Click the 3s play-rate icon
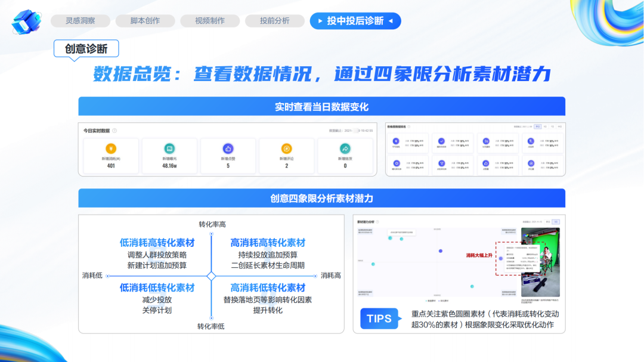The width and height of the screenshot is (644, 362). pyautogui.click(x=486, y=141)
